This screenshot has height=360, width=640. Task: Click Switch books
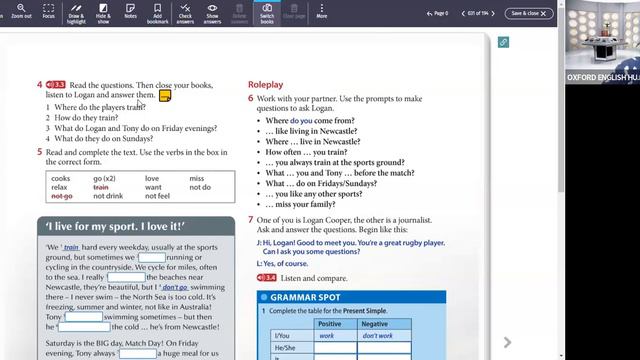pos(267,13)
